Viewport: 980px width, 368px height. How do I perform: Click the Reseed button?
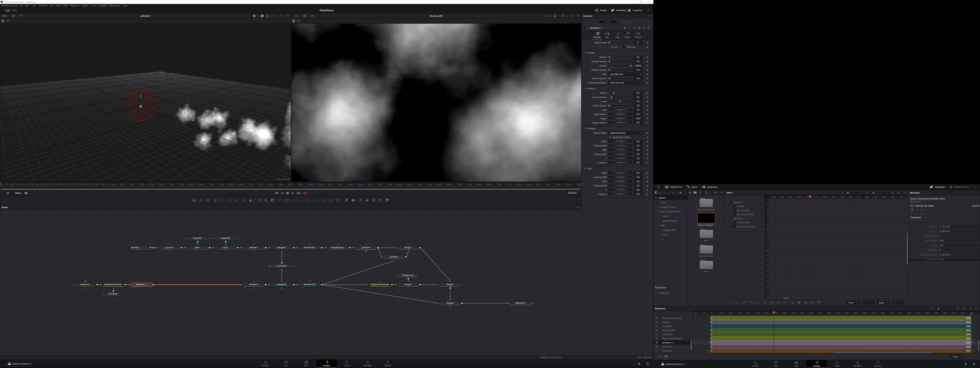pos(614,47)
